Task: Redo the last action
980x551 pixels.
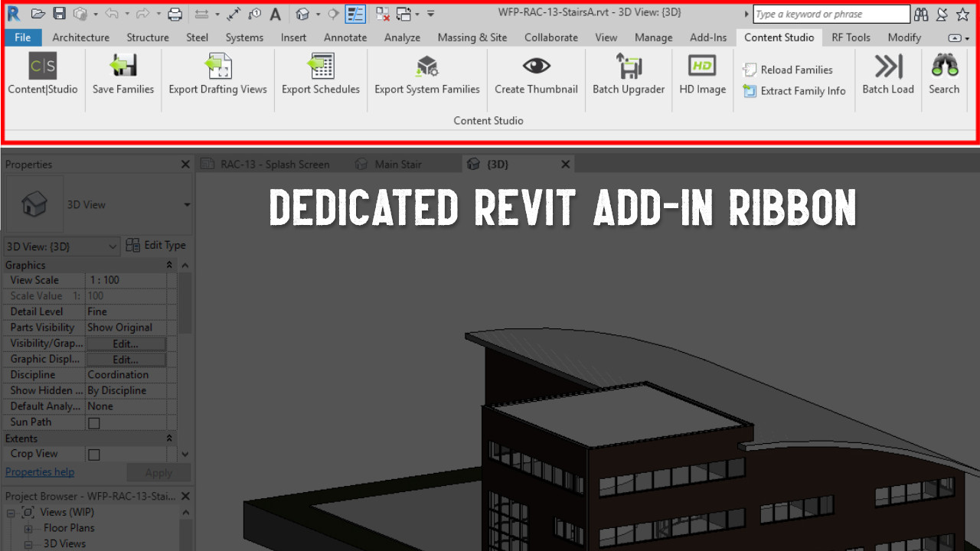Action: [x=142, y=14]
